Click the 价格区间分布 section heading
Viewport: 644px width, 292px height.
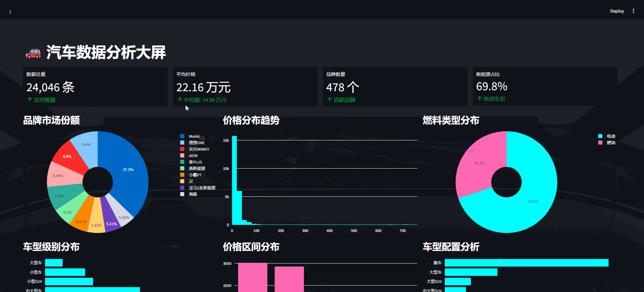[251, 247]
